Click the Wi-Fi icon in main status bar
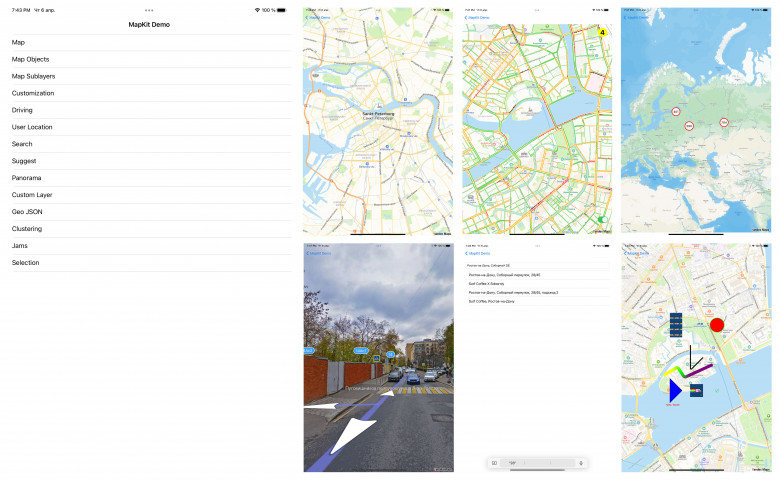Screen dimensions: 780x480 257,10
